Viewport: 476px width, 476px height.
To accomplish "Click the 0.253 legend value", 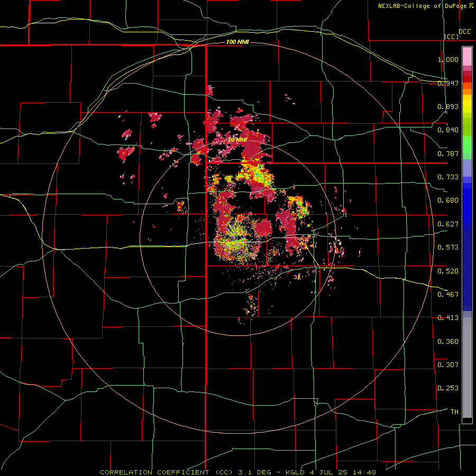I will 448,388.
